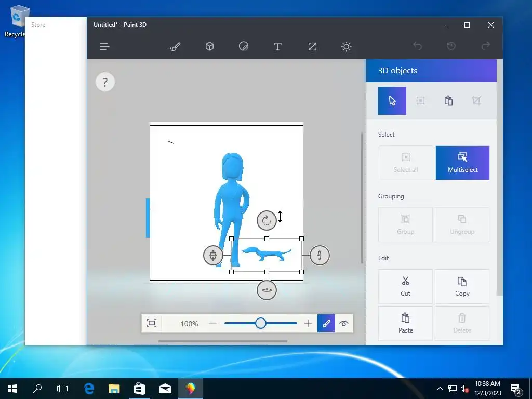Open File Explorer from taskbar

(x=114, y=389)
